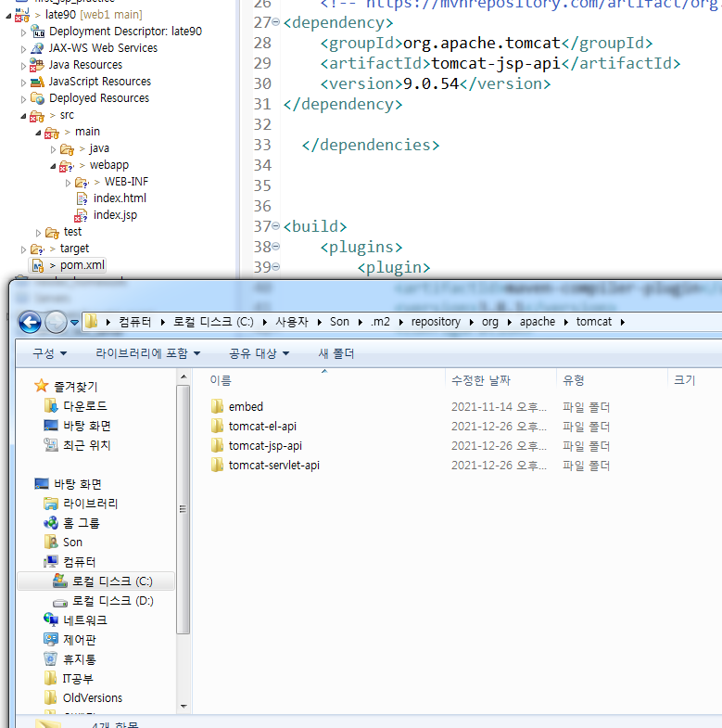Expand the target folder node
The height and width of the screenshot is (728, 722).
tap(24, 249)
